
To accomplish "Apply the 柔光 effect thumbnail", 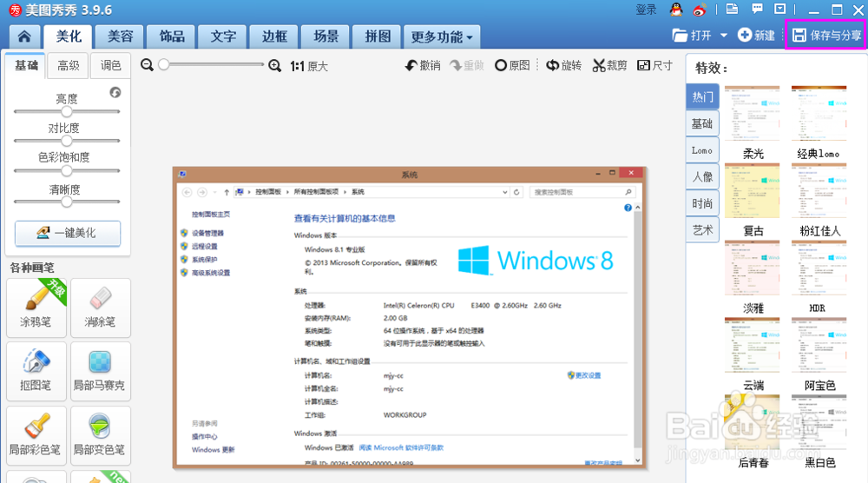I will point(752,113).
